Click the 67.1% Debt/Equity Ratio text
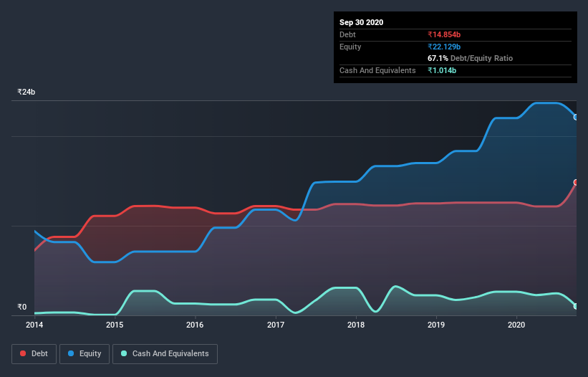The height and width of the screenshot is (377, 588). pos(470,58)
